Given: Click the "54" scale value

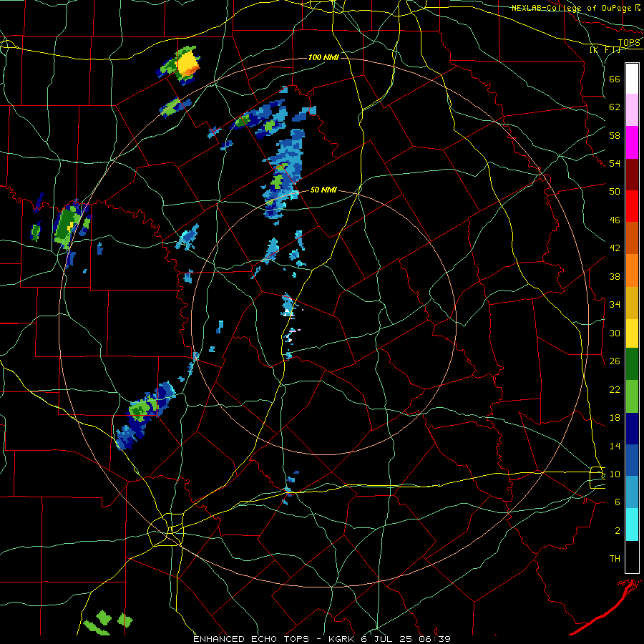Looking at the screenshot, I should pos(615,163).
